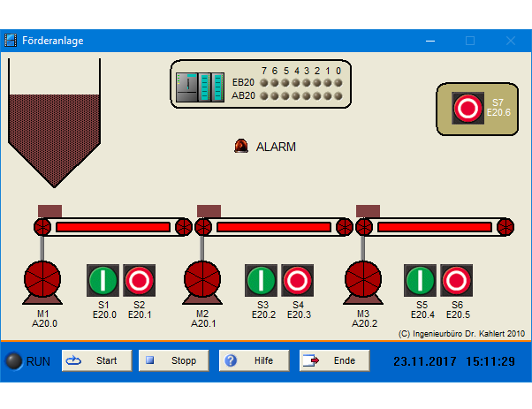This screenshot has height=409, width=532.
Task: Click EB20 bit 4 indicator LED
Action: click(296, 83)
